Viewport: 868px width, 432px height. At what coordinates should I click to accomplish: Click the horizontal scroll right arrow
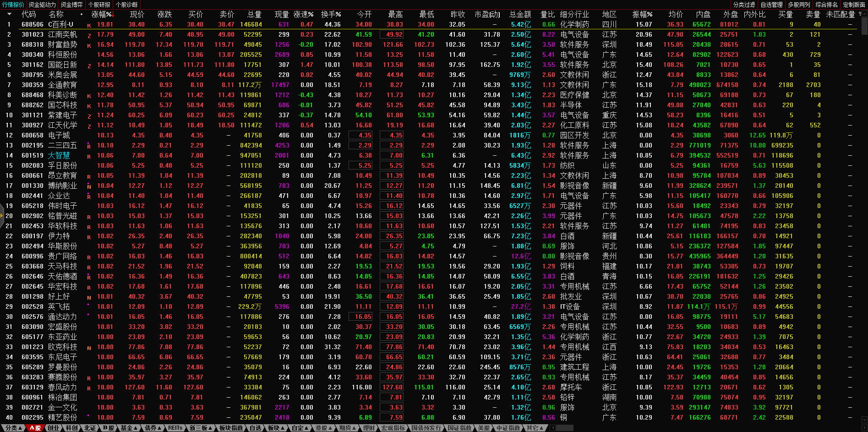click(864, 428)
